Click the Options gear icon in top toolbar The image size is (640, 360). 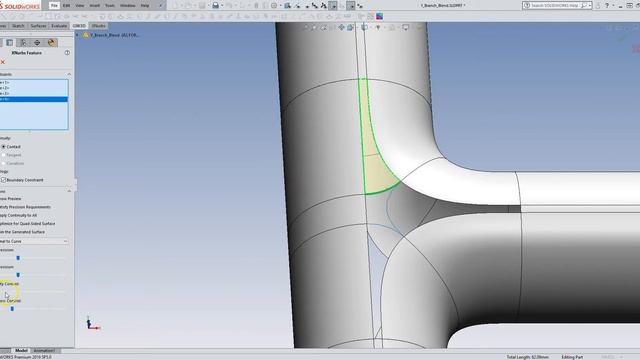(274, 5)
